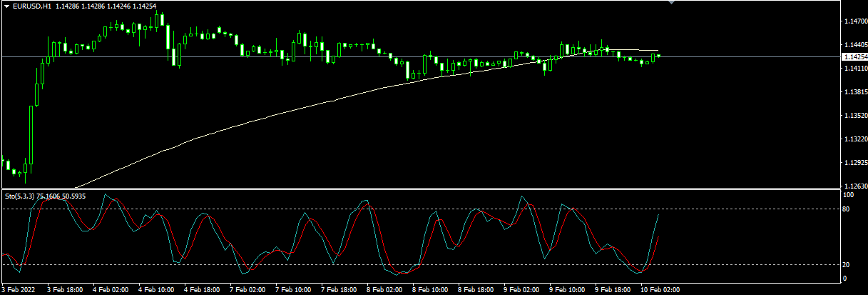Image resolution: width=868 pixels, height=295 pixels.
Task: Click the 80 level on stochastic scale
Action: point(848,209)
